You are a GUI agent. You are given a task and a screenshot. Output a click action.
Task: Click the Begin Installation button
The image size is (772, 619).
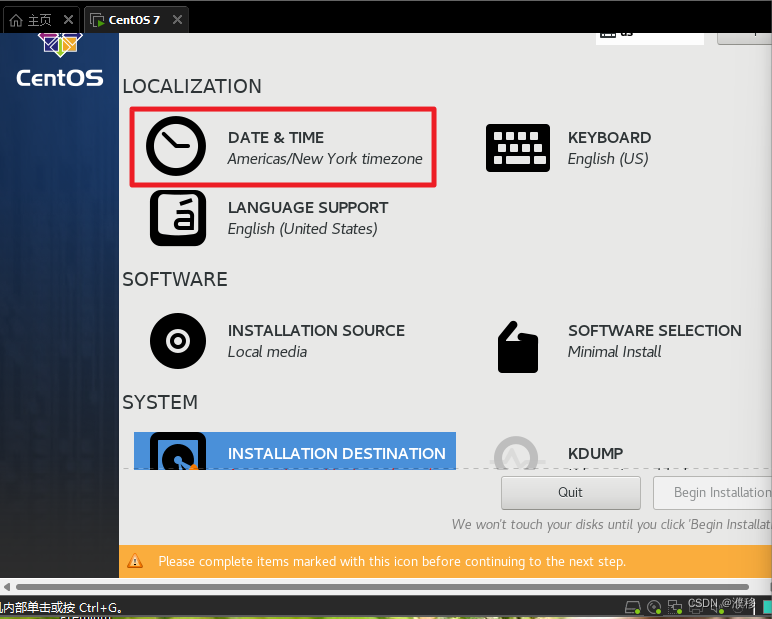712,492
